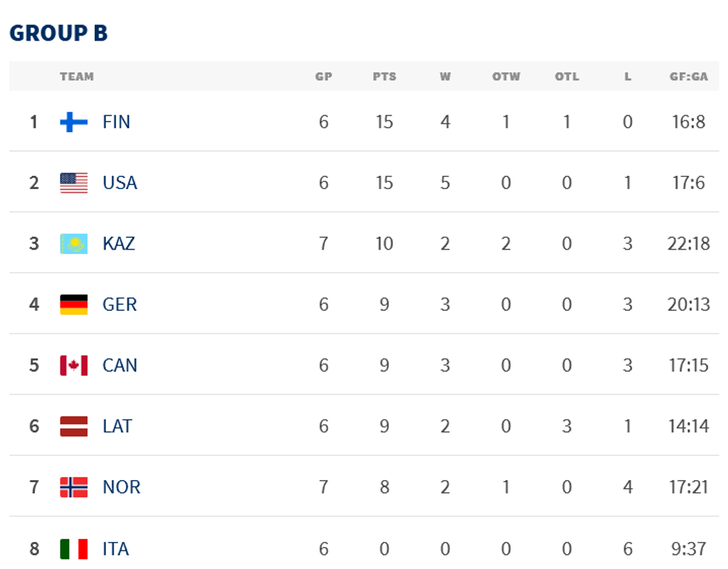Click the Canada flag icon
The height and width of the screenshot is (569, 728).
(74, 366)
